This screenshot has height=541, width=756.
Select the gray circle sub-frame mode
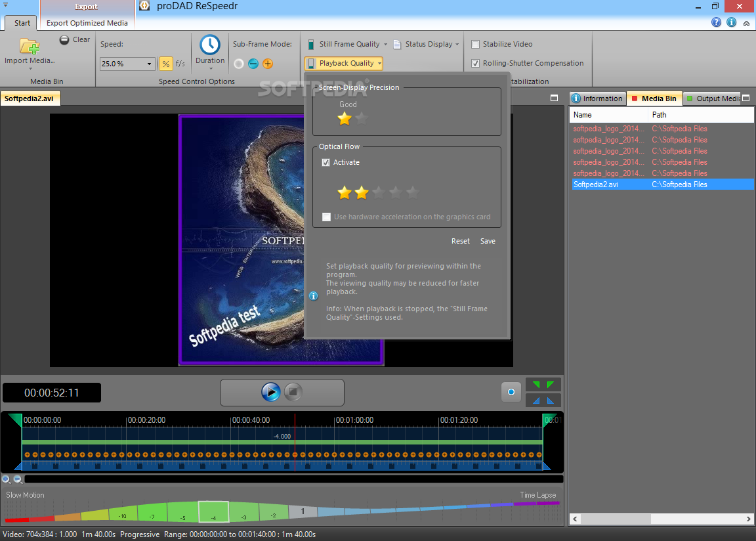[239, 64]
